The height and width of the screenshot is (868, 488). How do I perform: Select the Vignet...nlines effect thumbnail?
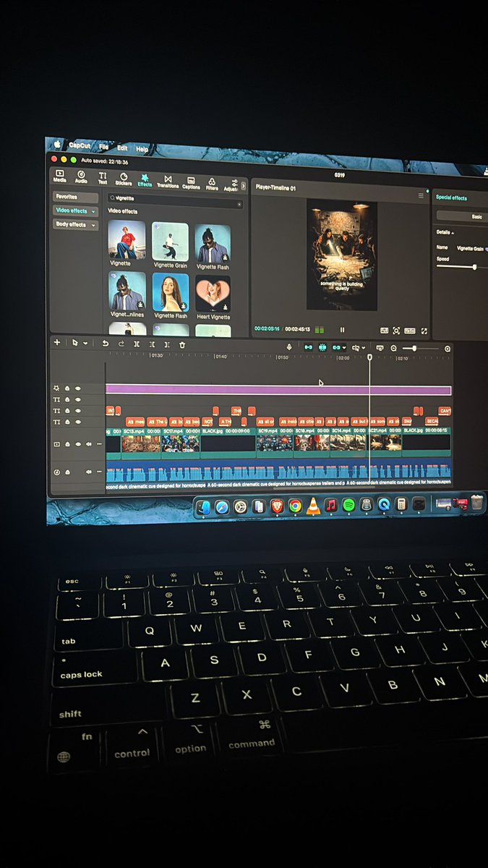click(127, 291)
